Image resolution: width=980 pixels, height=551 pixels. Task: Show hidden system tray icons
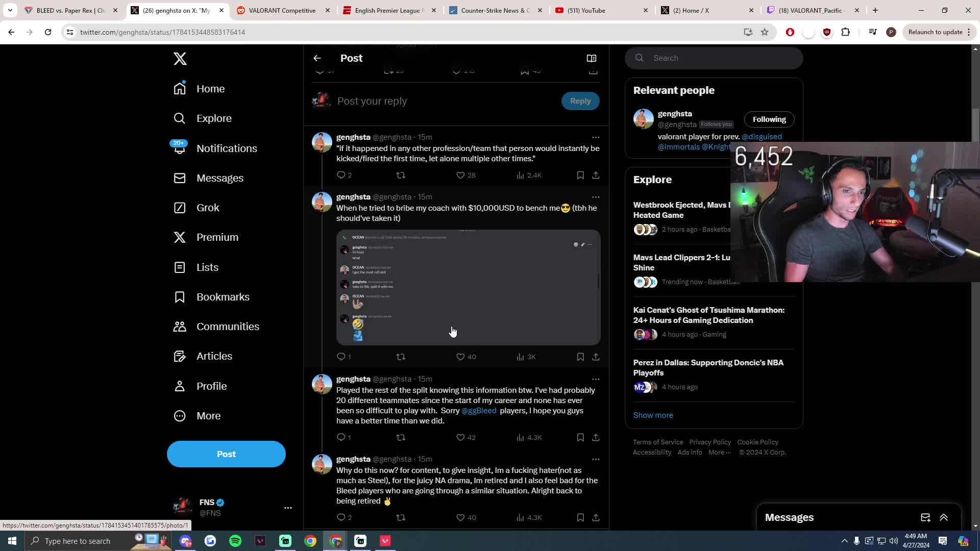[x=845, y=541]
